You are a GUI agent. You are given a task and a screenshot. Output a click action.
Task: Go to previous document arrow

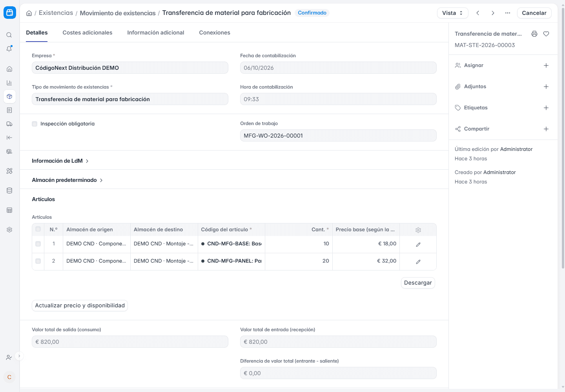(478, 13)
